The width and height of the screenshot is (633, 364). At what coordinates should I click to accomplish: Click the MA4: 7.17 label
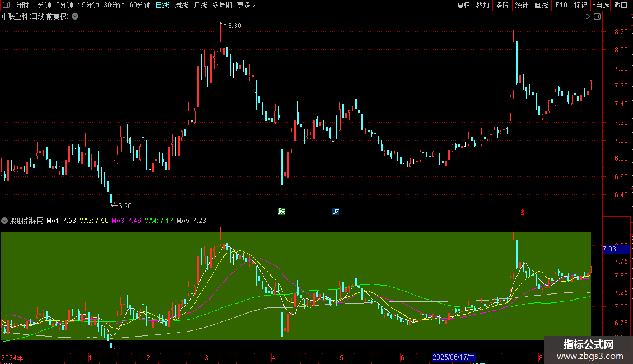(159, 221)
